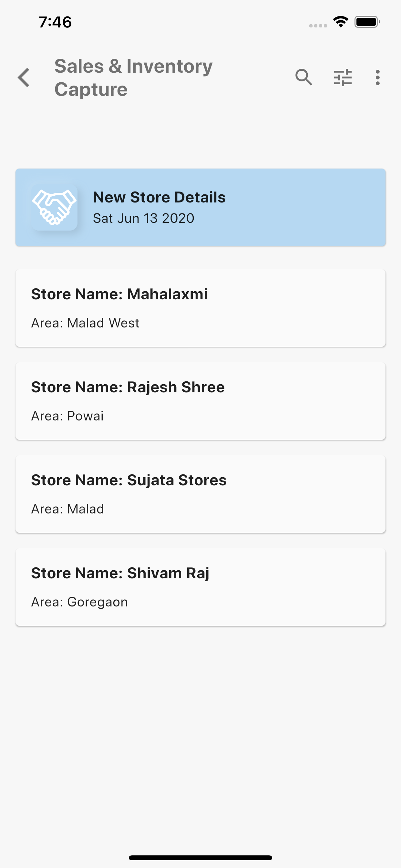Open the Sujata Stores card

[x=200, y=494]
